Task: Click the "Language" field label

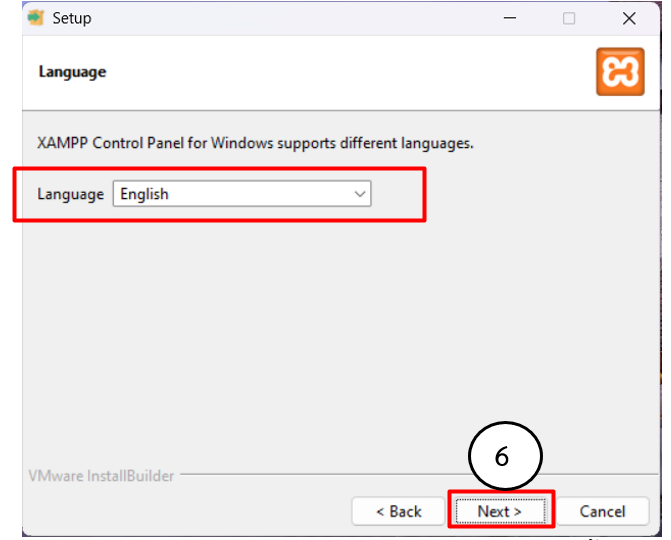Action: click(70, 194)
